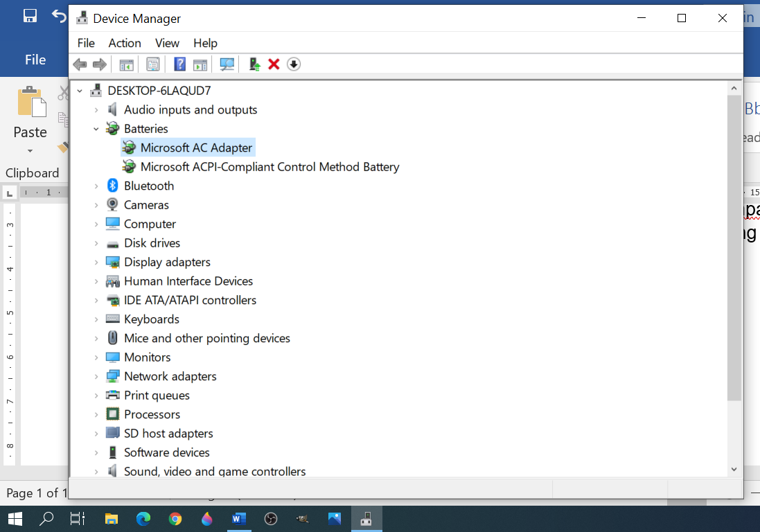760x532 pixels.
Task: Click Word's Undo arrow icon
Action: [x=59, y=16]
